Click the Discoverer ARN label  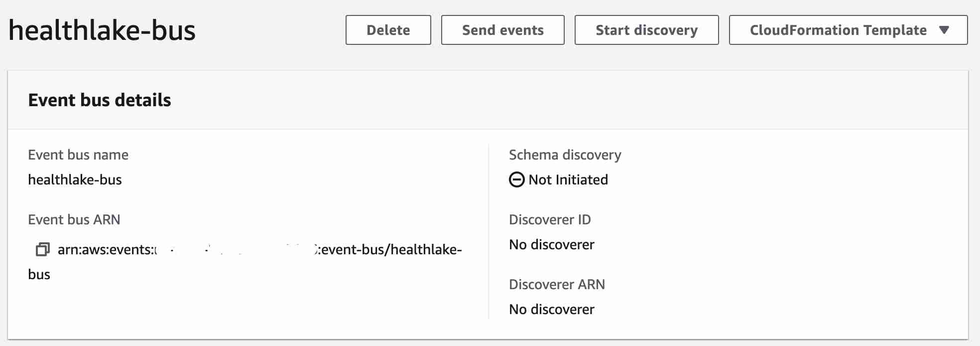coord(557,285)
